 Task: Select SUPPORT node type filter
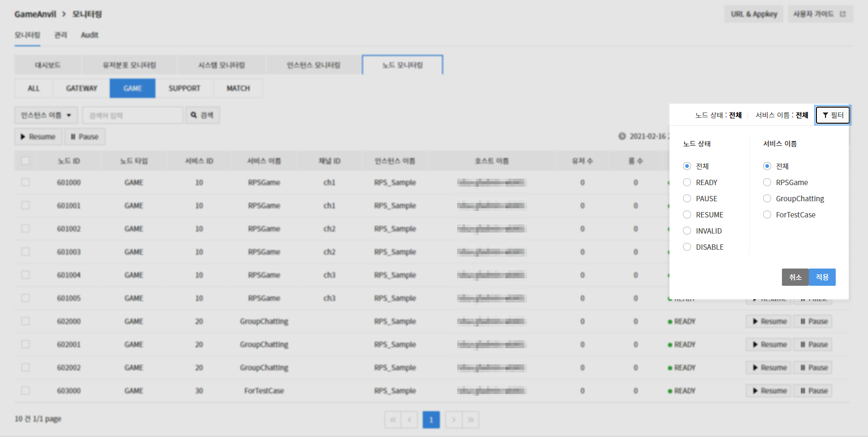[184, 88]
